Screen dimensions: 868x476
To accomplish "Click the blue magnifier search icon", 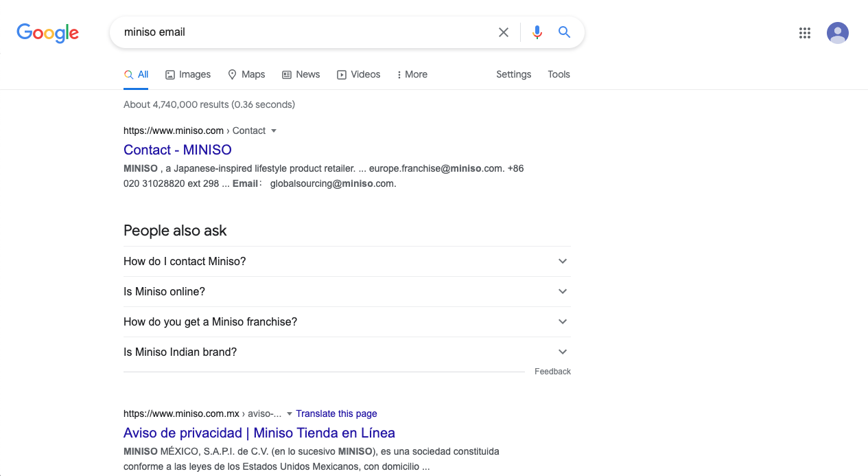I will (x=564, y=32).
